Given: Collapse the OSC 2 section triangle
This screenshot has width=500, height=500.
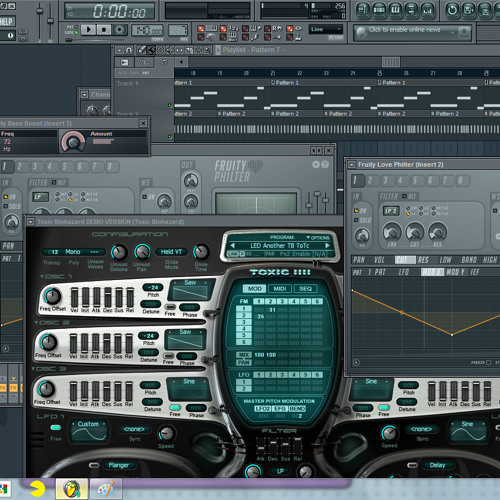Looking at the screenshot, I should [x=37, y=323].
